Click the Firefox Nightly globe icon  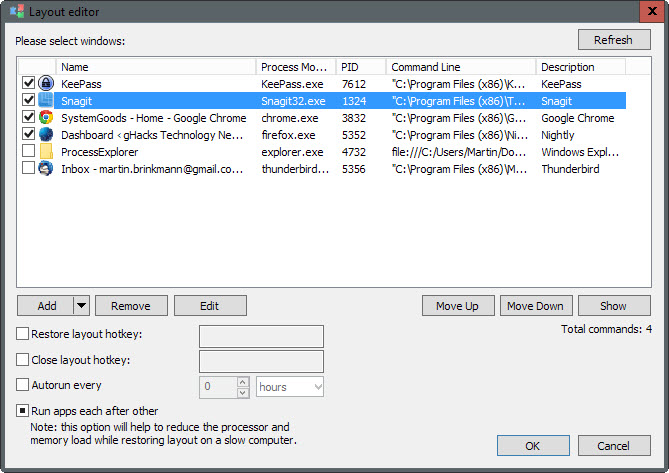pyautogui.click(x=46, y=134)
